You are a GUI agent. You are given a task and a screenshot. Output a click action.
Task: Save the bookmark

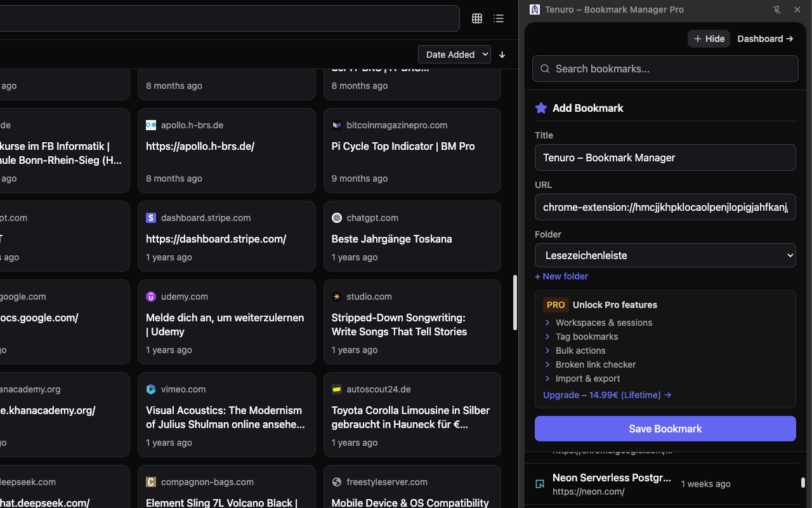(665, 429)
